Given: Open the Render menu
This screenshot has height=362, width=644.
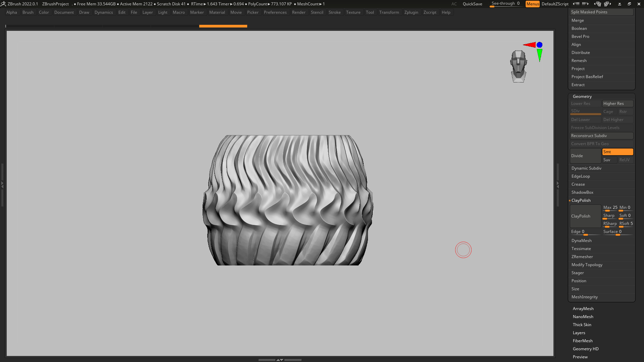Looking at the screenshot, I should (x=299, y=12).
